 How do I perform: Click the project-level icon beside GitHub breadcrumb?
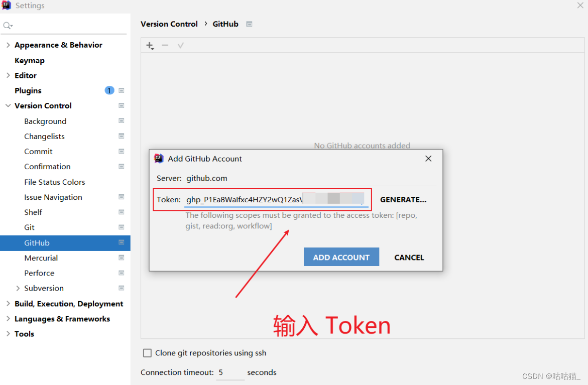249,24
